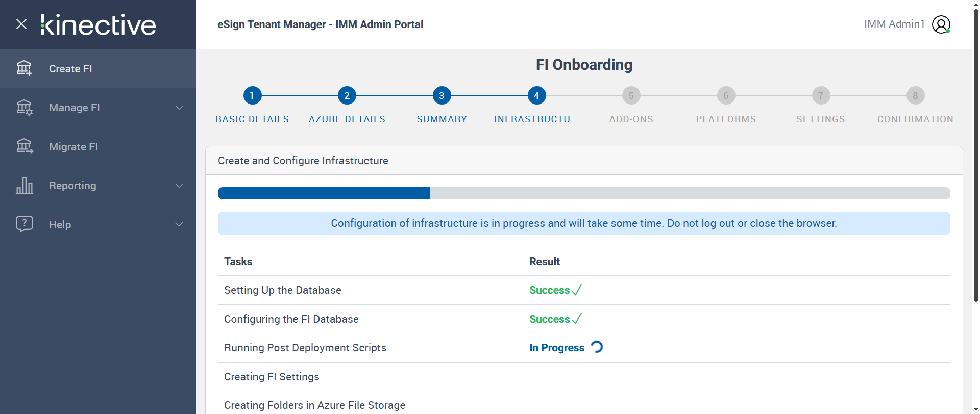Image resolution: width=980 pixels, height=414 pixels.
Task: Open the Migrate FI menu item
Action: tap(73, 147)
